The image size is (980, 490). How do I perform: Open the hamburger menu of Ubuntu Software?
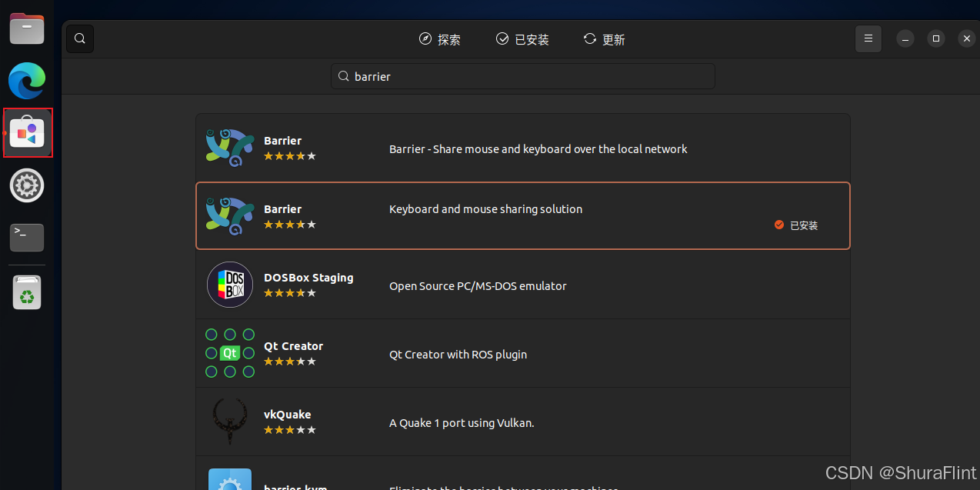pos(868,38)
